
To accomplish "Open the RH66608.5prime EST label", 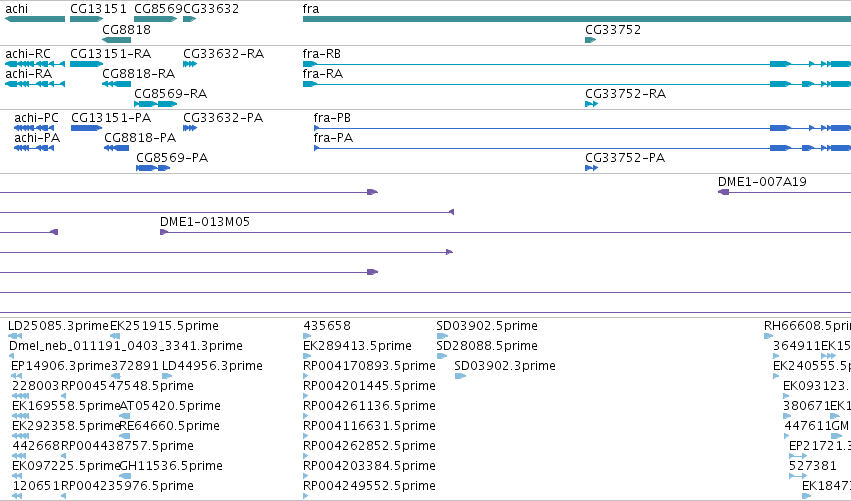I will [x=807, y=326].
